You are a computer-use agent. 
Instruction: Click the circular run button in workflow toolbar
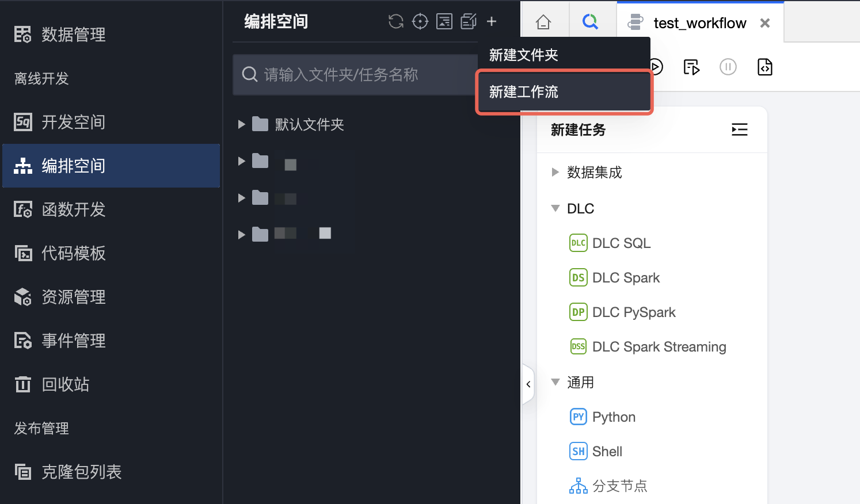655,67
